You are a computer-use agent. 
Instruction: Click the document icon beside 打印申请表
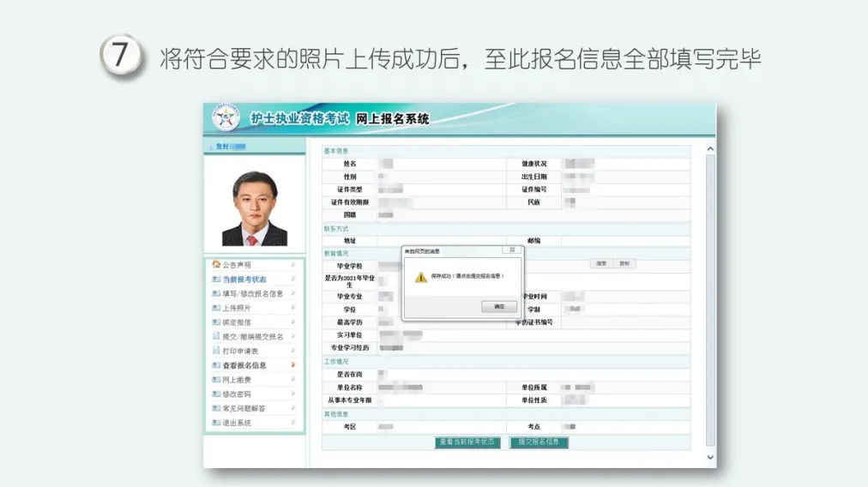[216, 351]
